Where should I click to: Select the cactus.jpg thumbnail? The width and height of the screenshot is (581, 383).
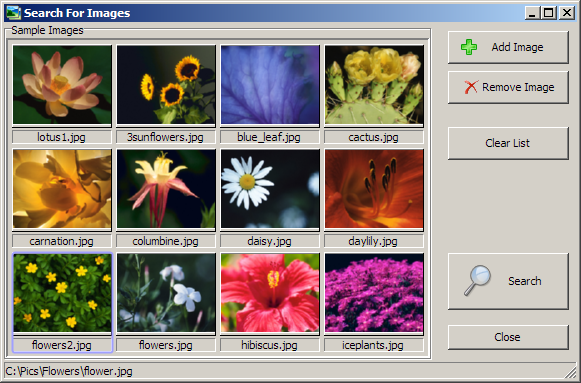point(374,85)
